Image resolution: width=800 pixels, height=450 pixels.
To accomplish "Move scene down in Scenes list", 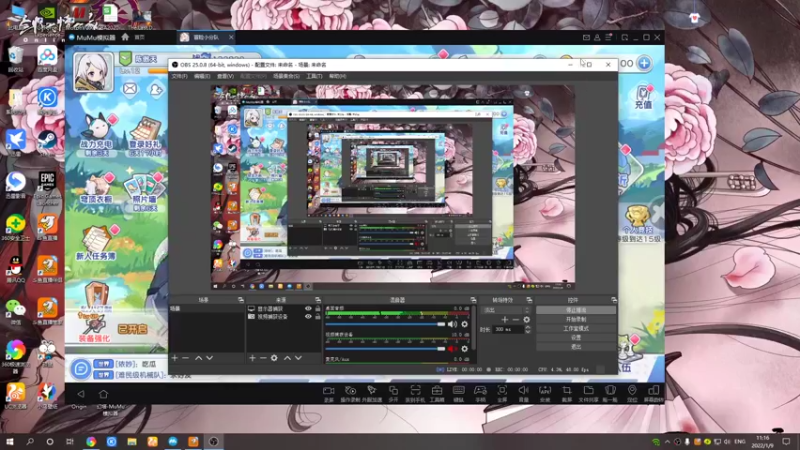I will 209,358.
